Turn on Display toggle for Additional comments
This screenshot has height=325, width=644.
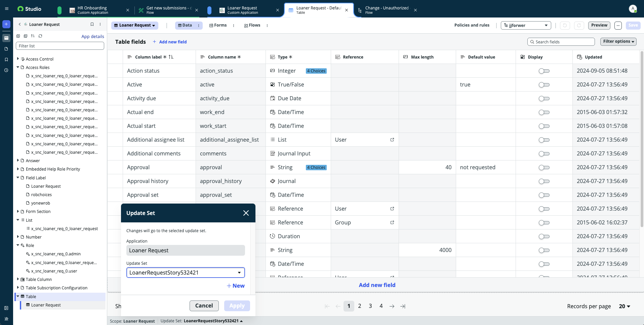click(544, 154)
